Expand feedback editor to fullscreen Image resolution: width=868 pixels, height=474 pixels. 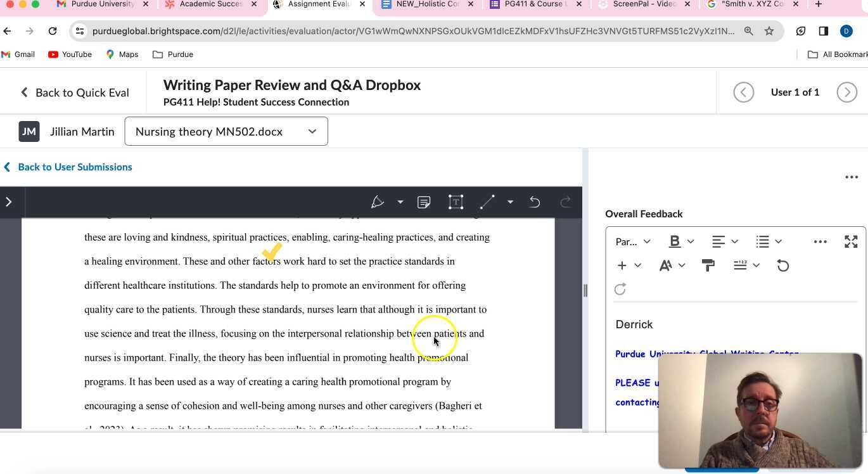click(x=851, y=241)
